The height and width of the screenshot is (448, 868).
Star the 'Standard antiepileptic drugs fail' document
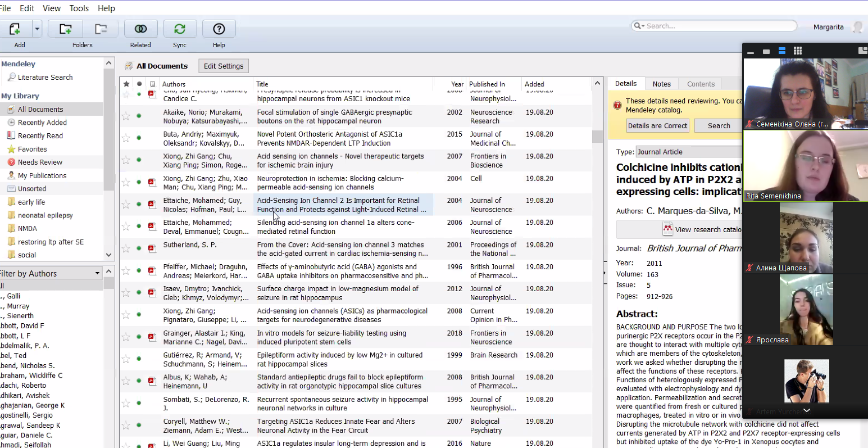[126, 381]
